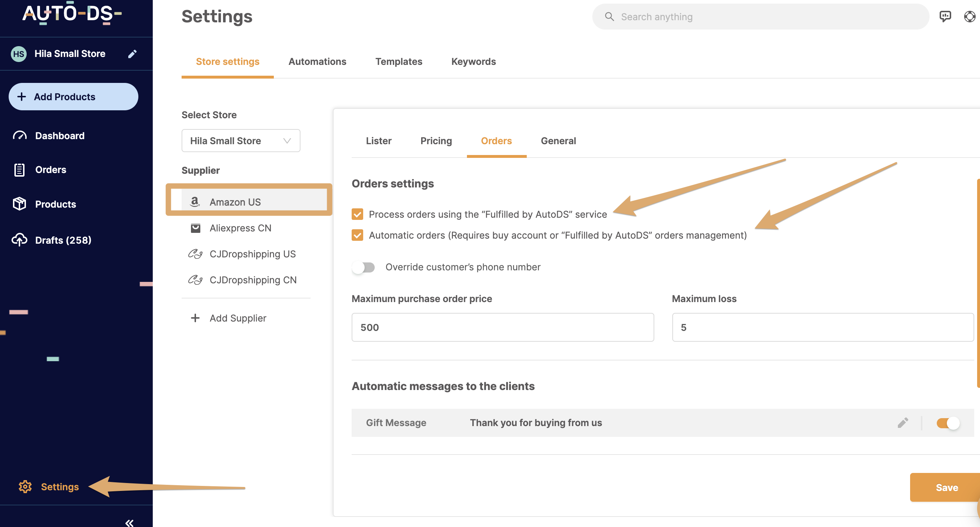Click the Maximum loss input field
This screenshot has height=527, width=980.
pyautogui.click(x=823, y=327)
